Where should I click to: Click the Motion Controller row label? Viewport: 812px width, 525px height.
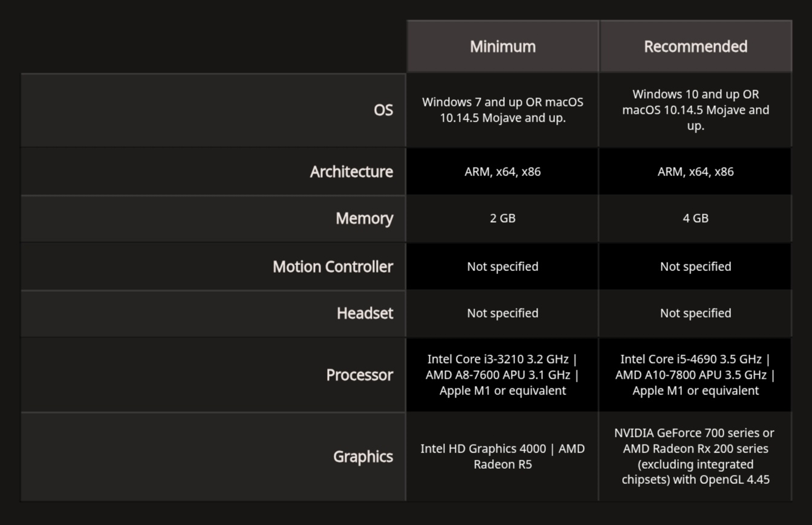[333, 267]
